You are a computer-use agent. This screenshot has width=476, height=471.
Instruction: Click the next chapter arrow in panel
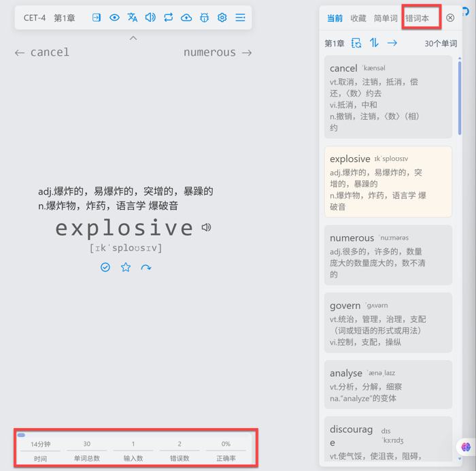click(392, 43)
